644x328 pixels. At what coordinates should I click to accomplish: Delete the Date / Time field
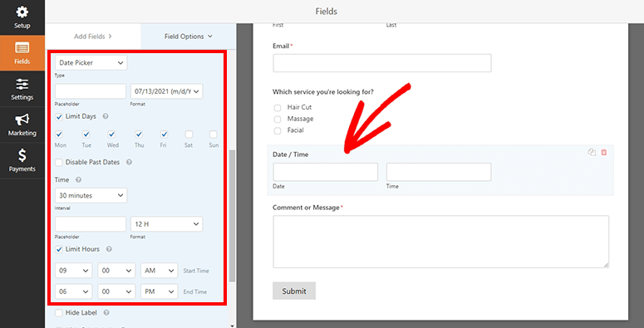[604, 152]
